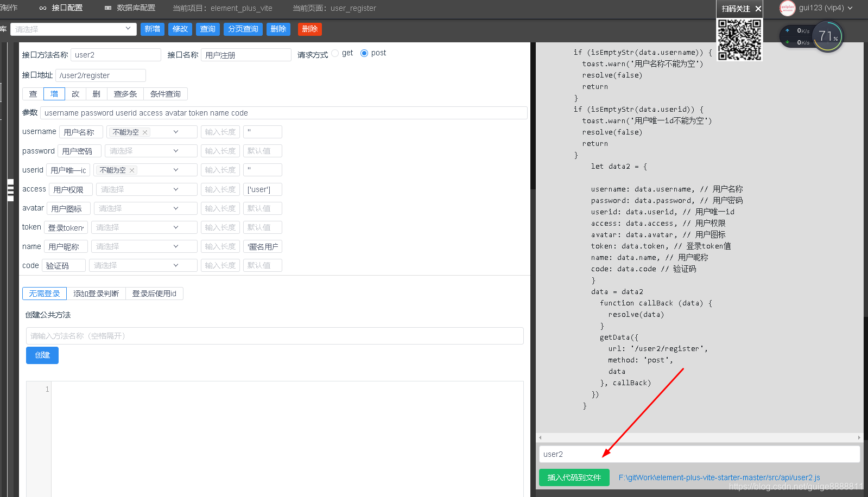Click the 接口配置 link icon

click(x=43, y=8)
